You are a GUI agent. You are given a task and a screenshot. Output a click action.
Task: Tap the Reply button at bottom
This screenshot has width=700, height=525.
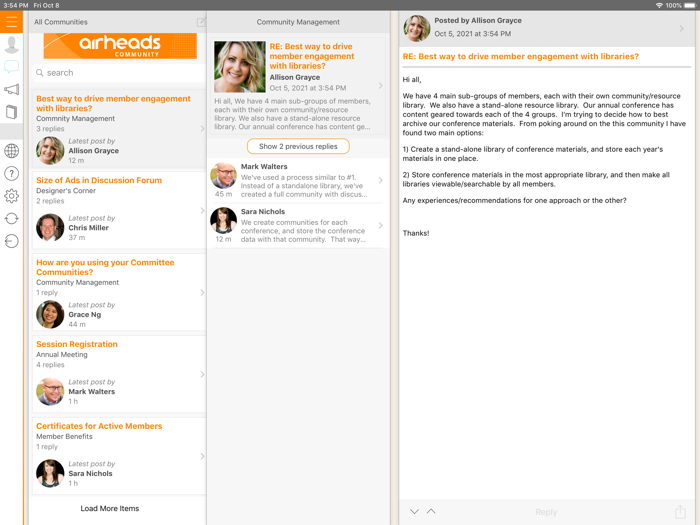(546, 512)
